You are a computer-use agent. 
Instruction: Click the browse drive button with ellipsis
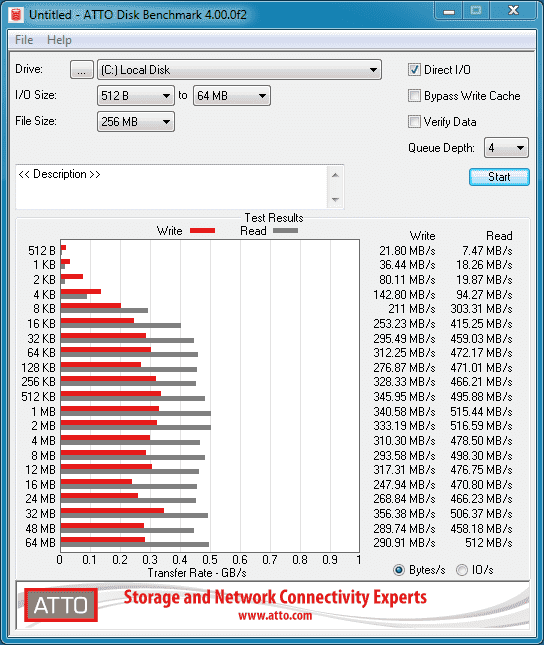tap(81, 70)
